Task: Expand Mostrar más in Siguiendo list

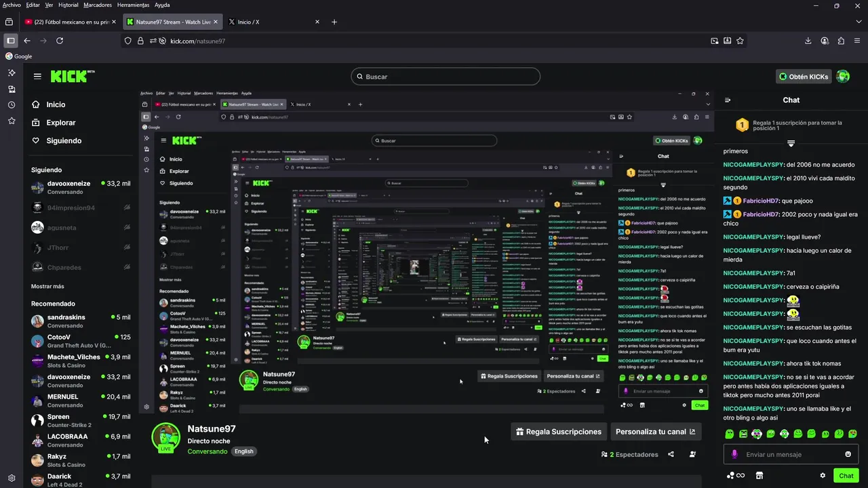Action: coord(47,286)
